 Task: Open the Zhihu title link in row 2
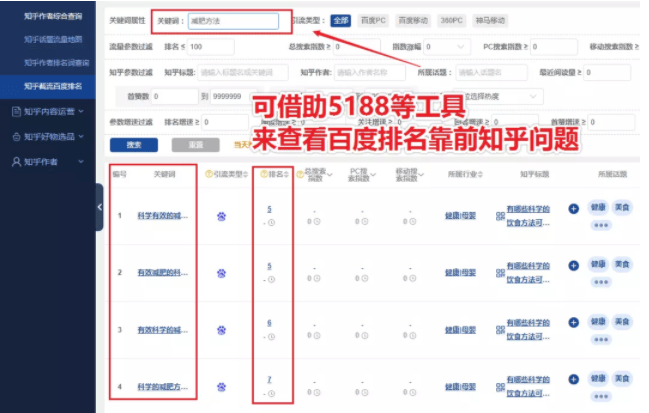(528, 273)
